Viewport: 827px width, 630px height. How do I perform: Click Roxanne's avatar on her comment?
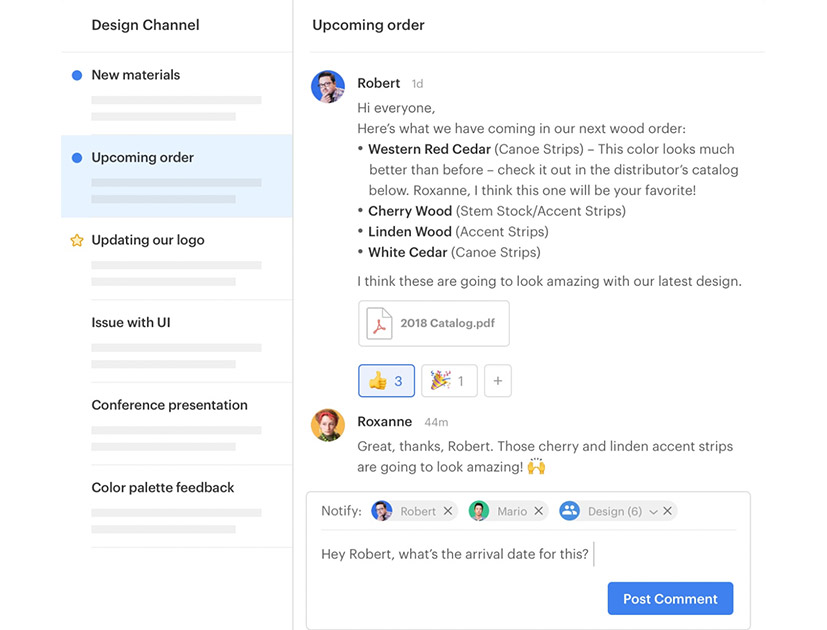point(328,425)
